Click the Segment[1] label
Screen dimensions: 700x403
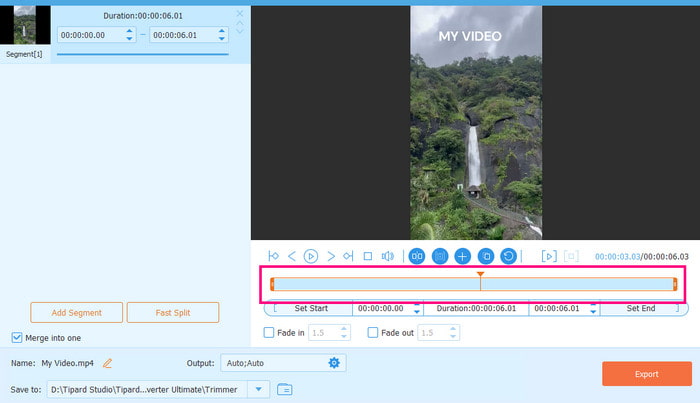[24, 54]
